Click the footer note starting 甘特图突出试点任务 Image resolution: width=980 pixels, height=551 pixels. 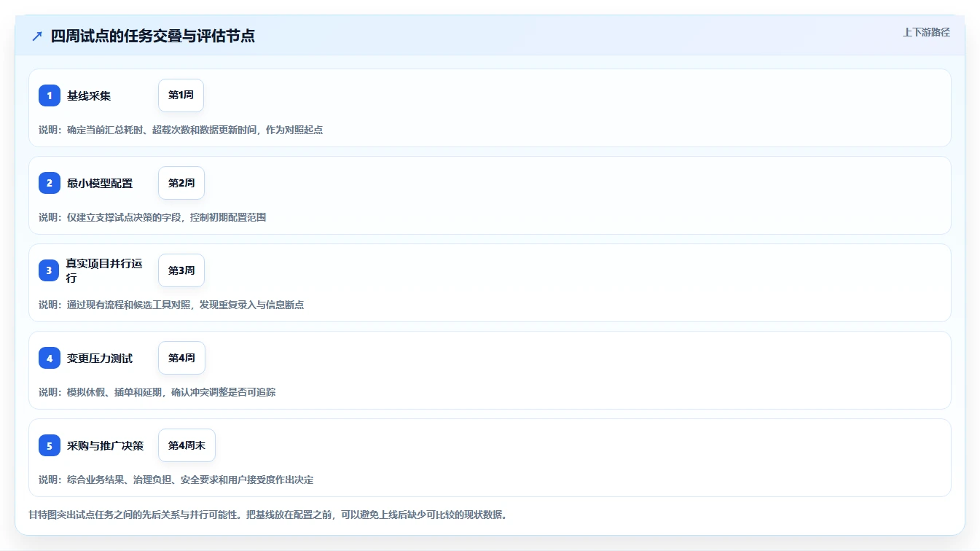[x=267, y=515]
